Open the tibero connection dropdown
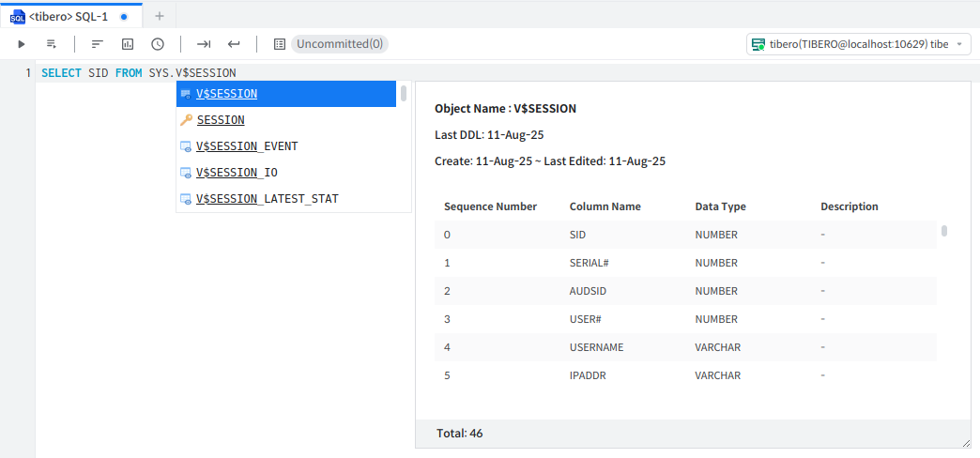The image size is (980, 458). click(859, 44)
